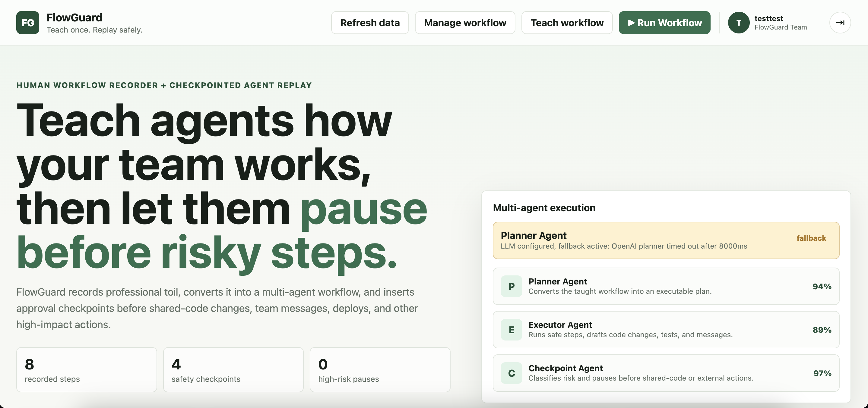Screen dimensions: 868x408
Task: Click the Refresh data button
Action: (x=370, y=23)
